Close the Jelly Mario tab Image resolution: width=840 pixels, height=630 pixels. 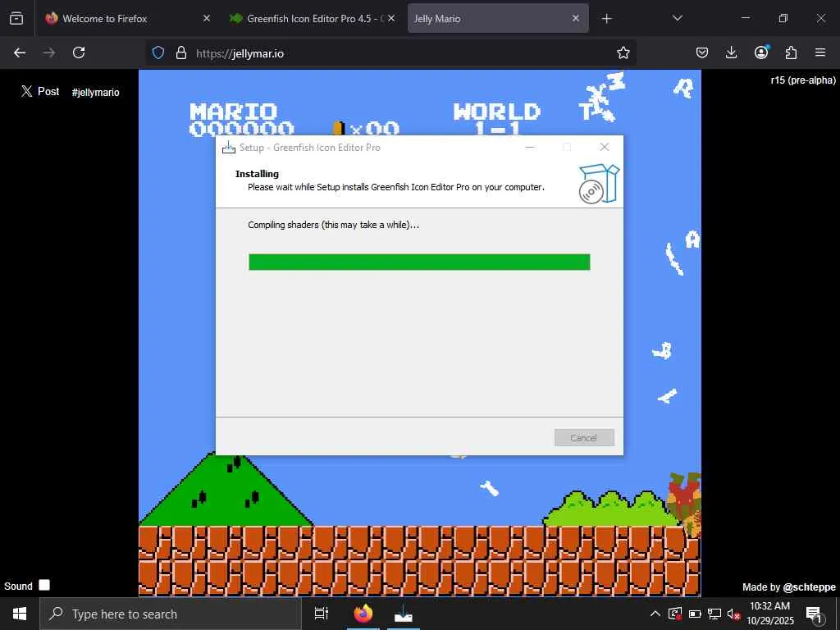[575, 18]
